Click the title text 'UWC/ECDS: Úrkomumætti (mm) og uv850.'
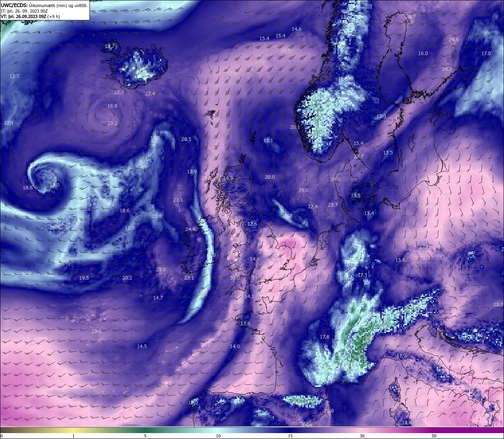The width and height of the screenshot is (504, 439). [x=44, y=6]
